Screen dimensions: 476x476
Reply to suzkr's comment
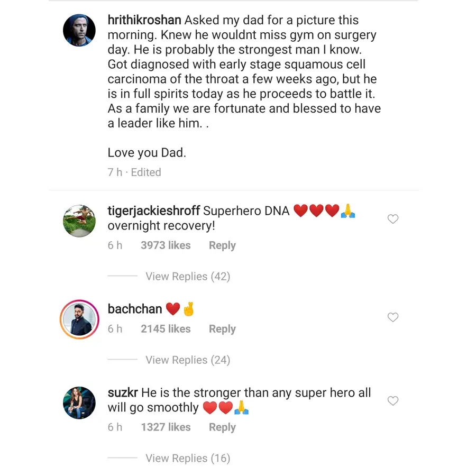[x=222, y=427]
